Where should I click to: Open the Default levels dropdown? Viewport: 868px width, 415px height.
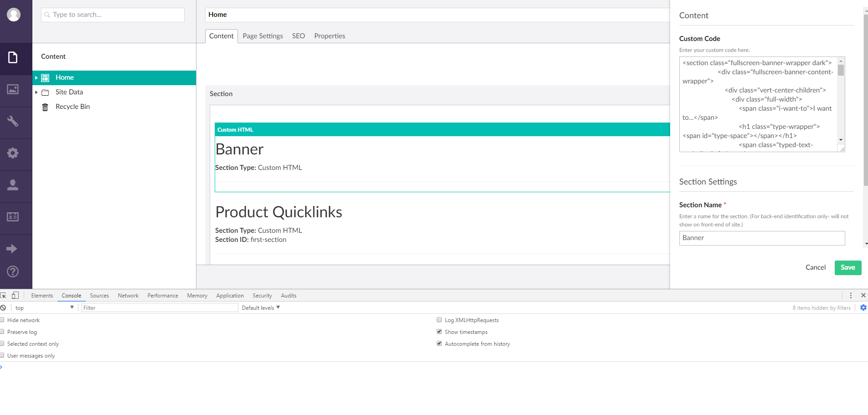(x=261, y=308)
